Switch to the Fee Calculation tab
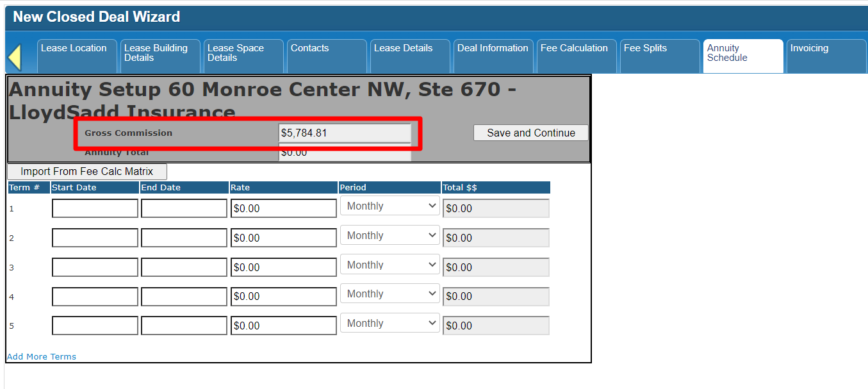This screenshot has width=868, height=389. pos(575,49)
